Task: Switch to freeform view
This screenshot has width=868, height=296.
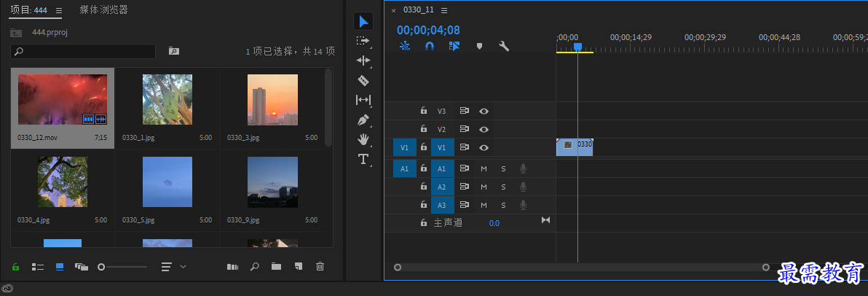Action: (x=82, y=267)
